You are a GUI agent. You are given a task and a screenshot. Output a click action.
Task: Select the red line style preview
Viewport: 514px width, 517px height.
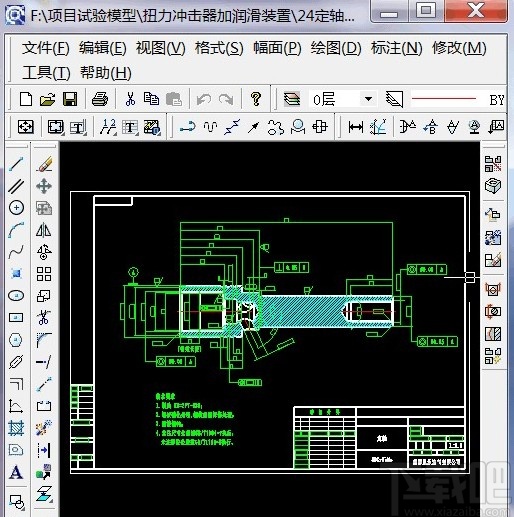coord(444,99)
